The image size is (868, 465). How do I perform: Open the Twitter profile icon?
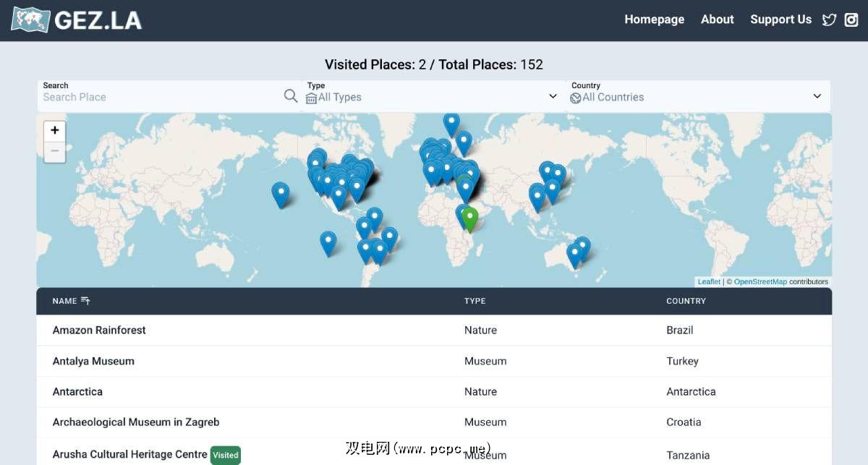pos(830,20)
